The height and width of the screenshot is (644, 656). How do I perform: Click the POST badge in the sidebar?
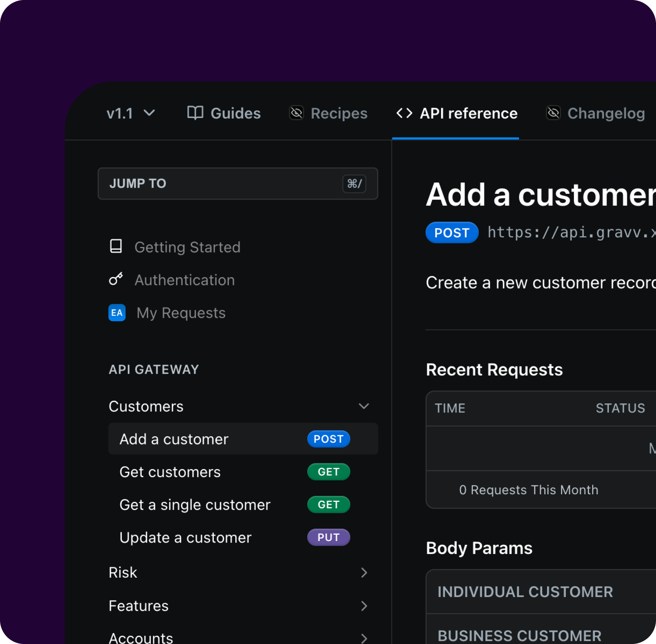tap(329, 439)
